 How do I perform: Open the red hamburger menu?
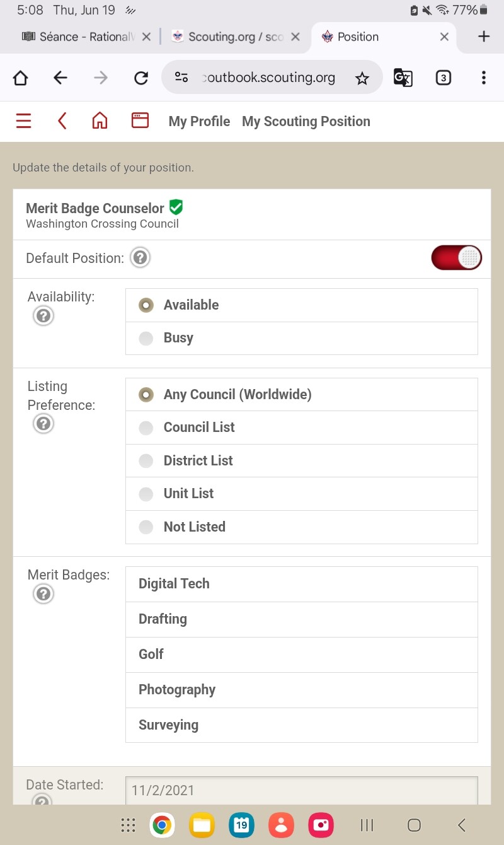point(23,121)
